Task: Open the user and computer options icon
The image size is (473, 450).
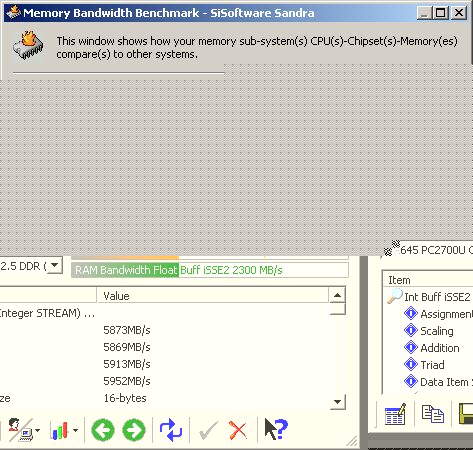Action: click(x=20, y=430)
